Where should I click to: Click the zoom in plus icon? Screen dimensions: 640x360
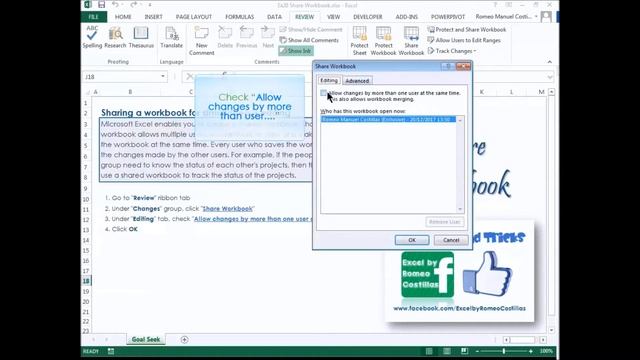pyautogui.click(x=531, y=351)
